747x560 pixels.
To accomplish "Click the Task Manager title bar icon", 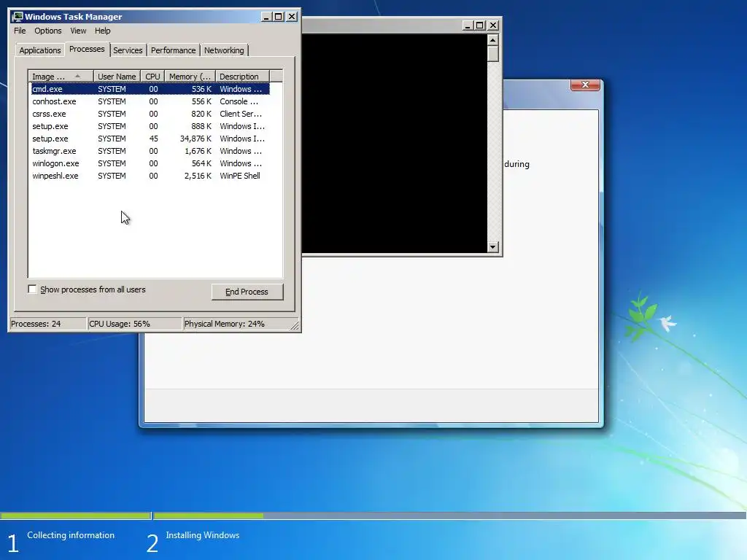I will point(18,17).
